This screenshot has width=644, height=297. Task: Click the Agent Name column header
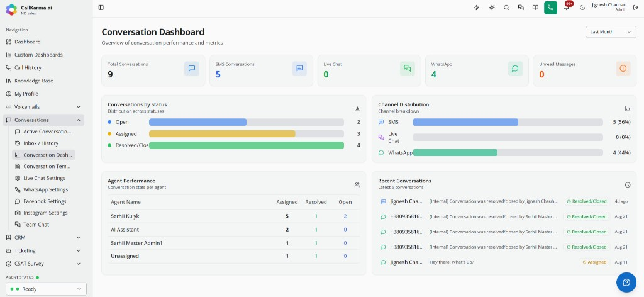tap(126, 202)
